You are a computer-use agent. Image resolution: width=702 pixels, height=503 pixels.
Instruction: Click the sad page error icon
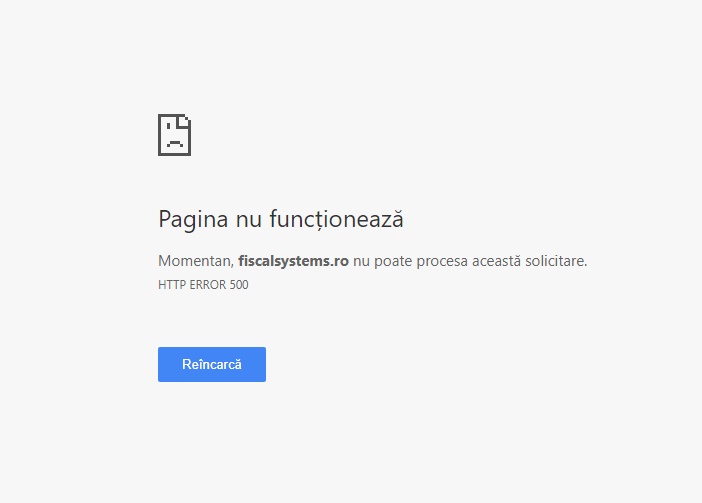[x=175, y=135]
